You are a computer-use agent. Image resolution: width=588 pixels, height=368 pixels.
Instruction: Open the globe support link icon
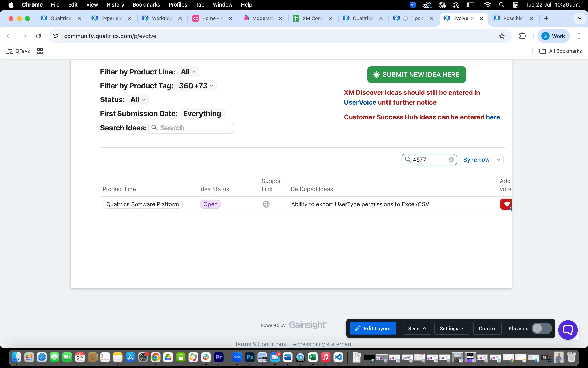tap(266, 204)
